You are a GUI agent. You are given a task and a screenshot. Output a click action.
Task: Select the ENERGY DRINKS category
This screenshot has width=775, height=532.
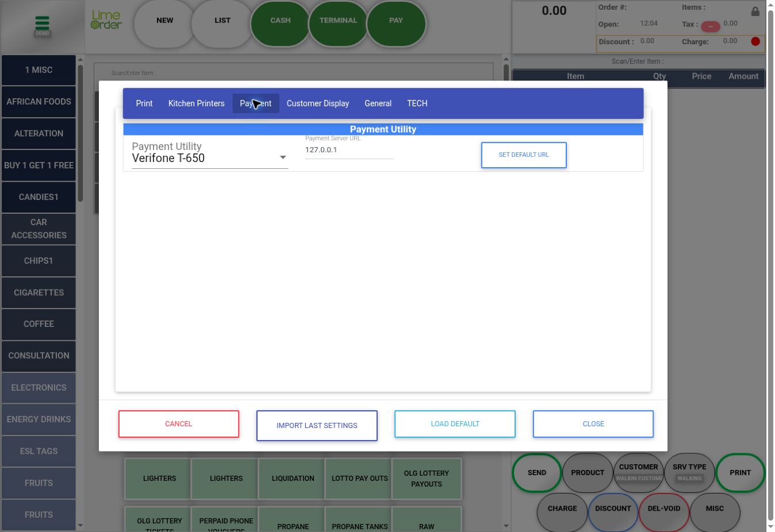[39, 419]
